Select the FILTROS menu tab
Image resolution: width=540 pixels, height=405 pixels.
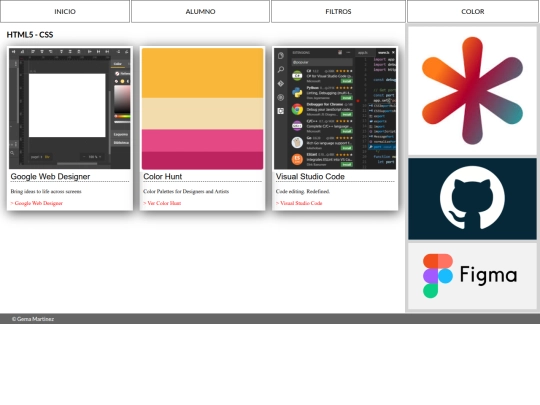338,11
